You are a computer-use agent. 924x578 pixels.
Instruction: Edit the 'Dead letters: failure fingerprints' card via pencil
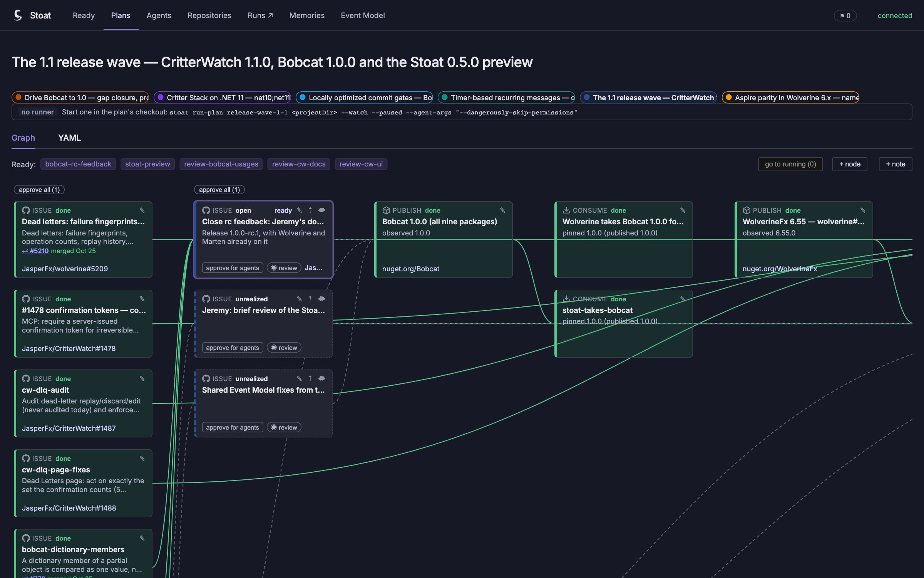[142, 210]
